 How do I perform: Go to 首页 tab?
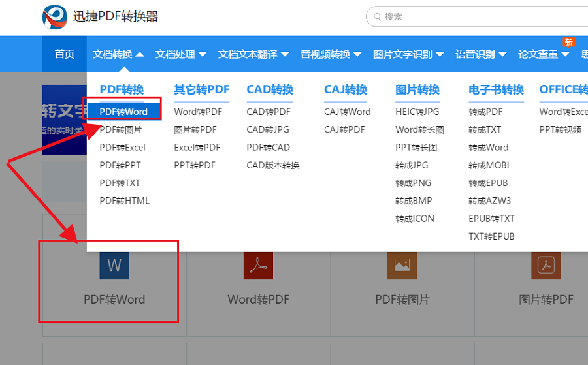tap(65, 54)
